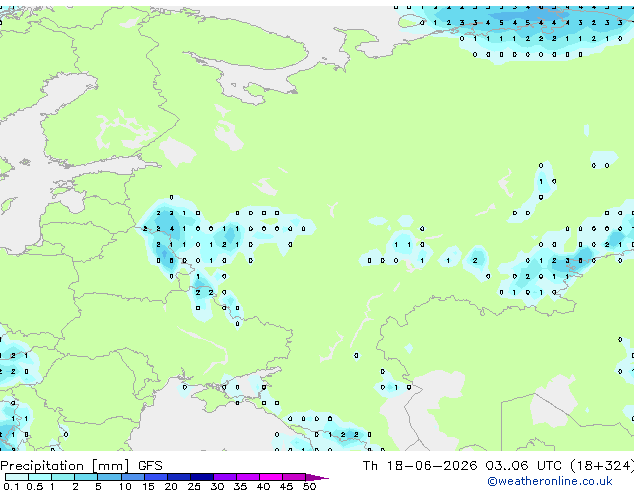Click the legend label "15"
The image size is (634, 490).
(x=148, y=486)
